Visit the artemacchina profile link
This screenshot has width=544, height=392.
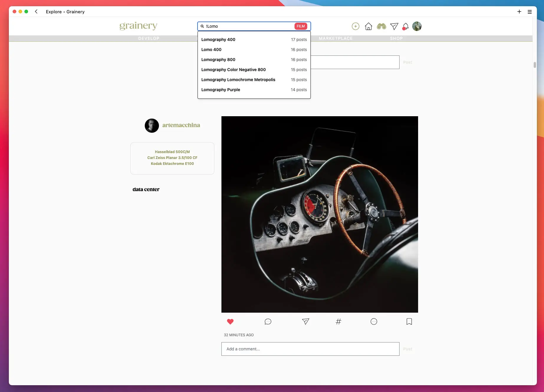(181, 125)
